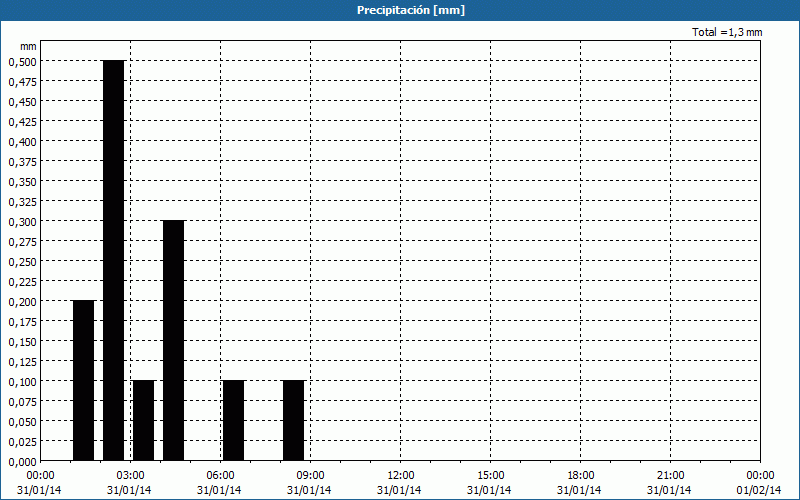Click the tallest 0,500 mm bar
800x500 pixels.
[114, 260]
